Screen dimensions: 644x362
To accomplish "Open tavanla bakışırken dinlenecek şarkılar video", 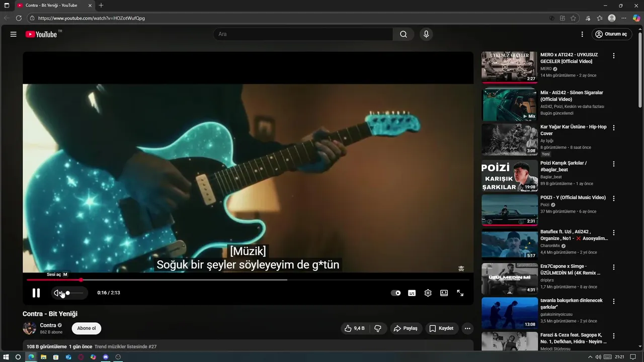I will coord(571,304).
